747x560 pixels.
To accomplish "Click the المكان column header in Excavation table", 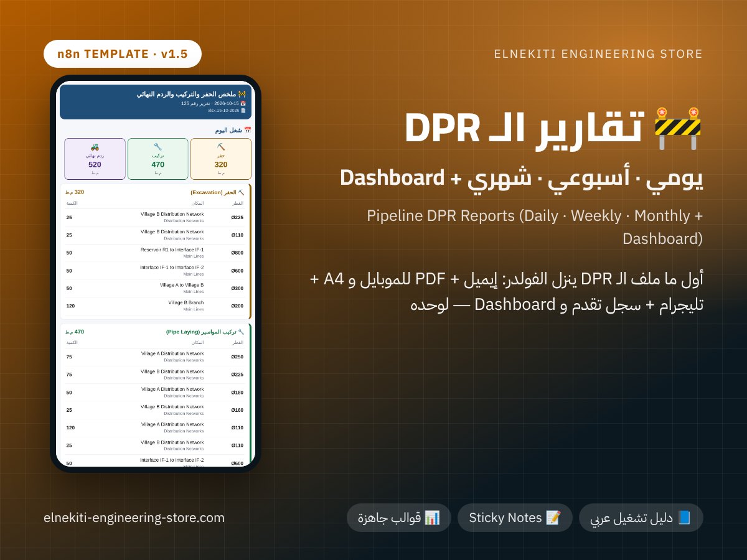I will [x=197, y=203].
